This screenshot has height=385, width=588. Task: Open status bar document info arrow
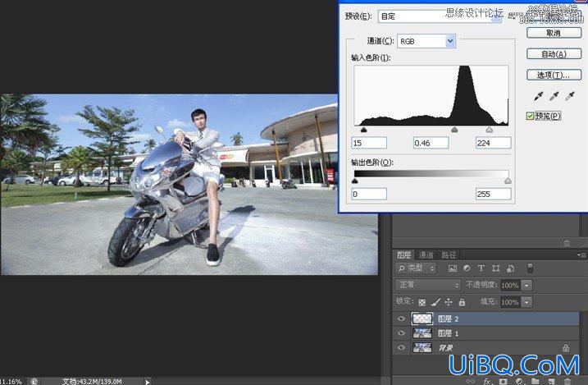pyautogui.click(x=148, y=382)
